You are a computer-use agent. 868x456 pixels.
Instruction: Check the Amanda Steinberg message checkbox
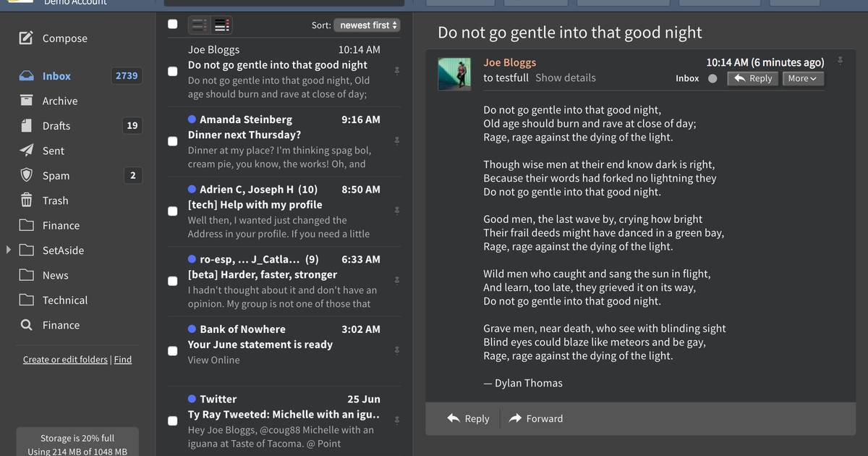coord(172,143)
